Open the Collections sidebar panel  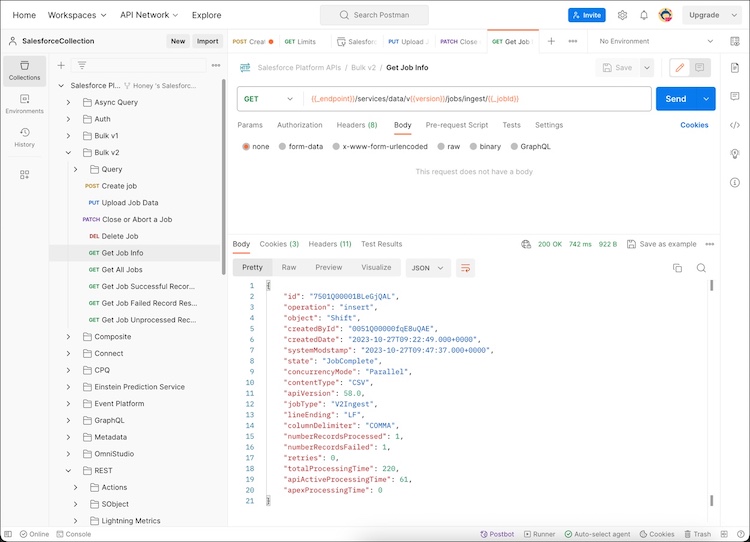pyautogui.click(x=24, y=70)
